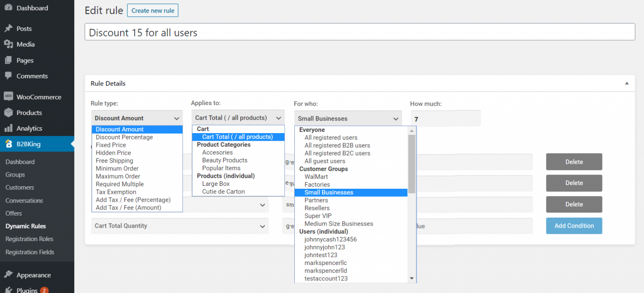Viewport: 644px width, 293px height.
Task: Open the Rule type dropdown
Action: pos(137,118)
